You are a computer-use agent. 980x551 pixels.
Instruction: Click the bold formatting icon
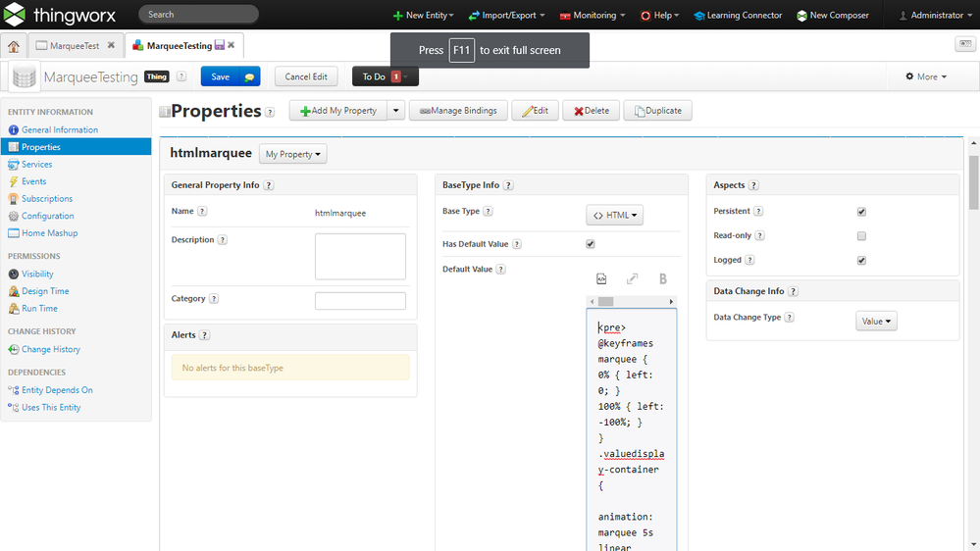point(663,279)
